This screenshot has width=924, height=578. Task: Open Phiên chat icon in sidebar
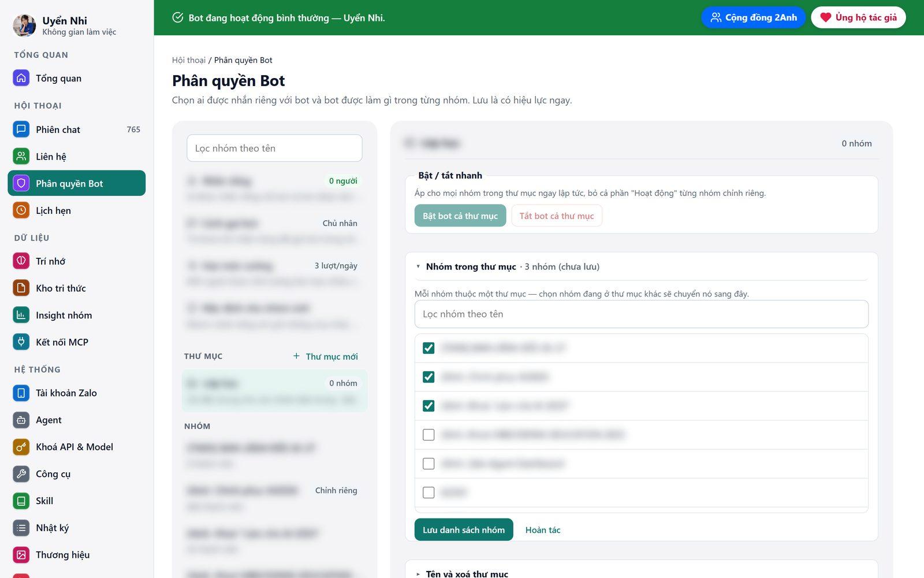[x=21, y=129]
